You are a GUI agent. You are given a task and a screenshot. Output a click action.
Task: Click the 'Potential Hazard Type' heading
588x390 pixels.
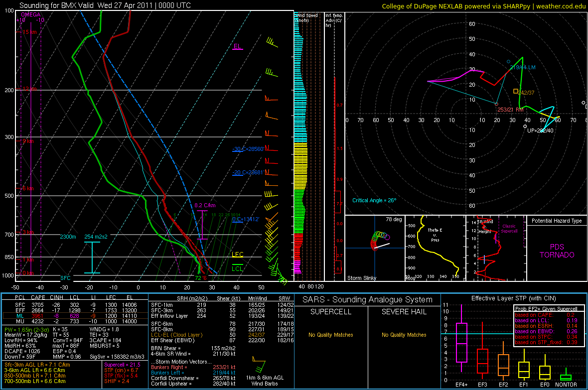click(557, 221)
